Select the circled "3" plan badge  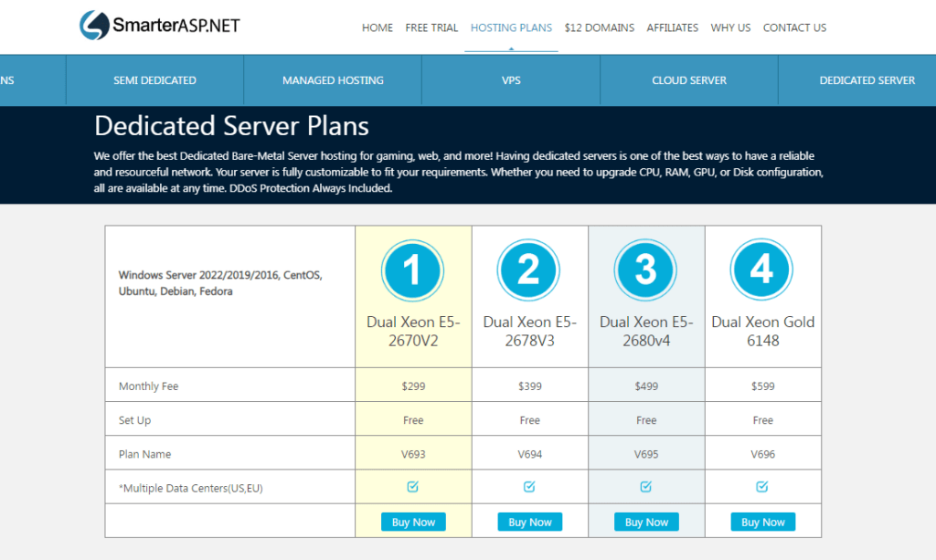[x=646, y=269]
